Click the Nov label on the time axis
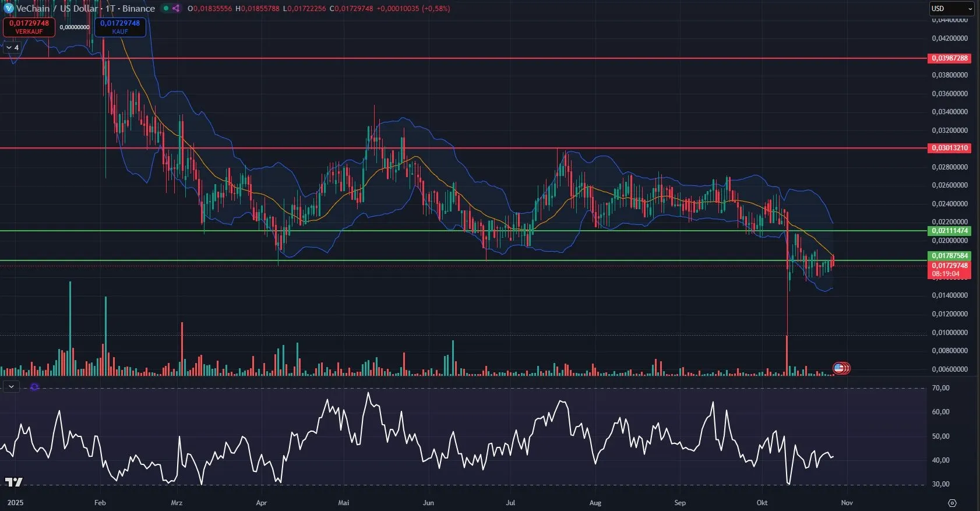The width and height of the screenshot is (980, 511). [x=847, y=502]
